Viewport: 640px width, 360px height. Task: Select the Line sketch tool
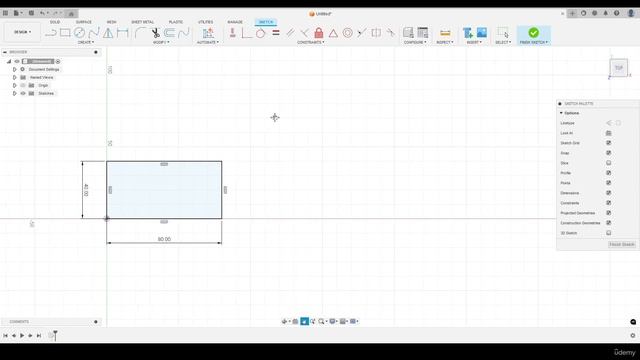click(x=51, y=33)
